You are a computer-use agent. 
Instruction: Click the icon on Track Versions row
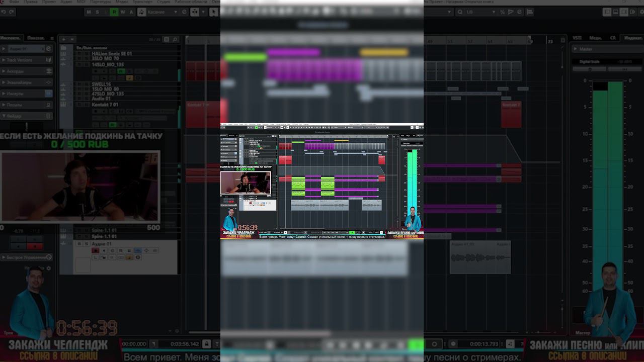(49, 60)
